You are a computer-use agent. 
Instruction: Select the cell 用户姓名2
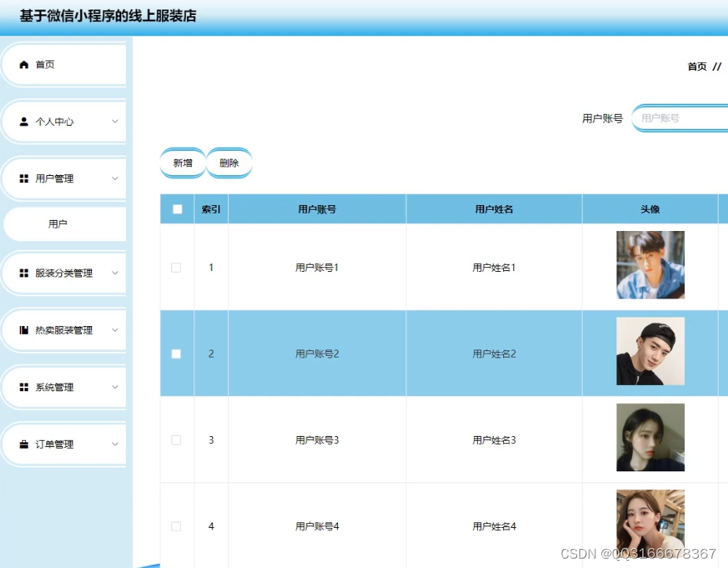[494, 354]
